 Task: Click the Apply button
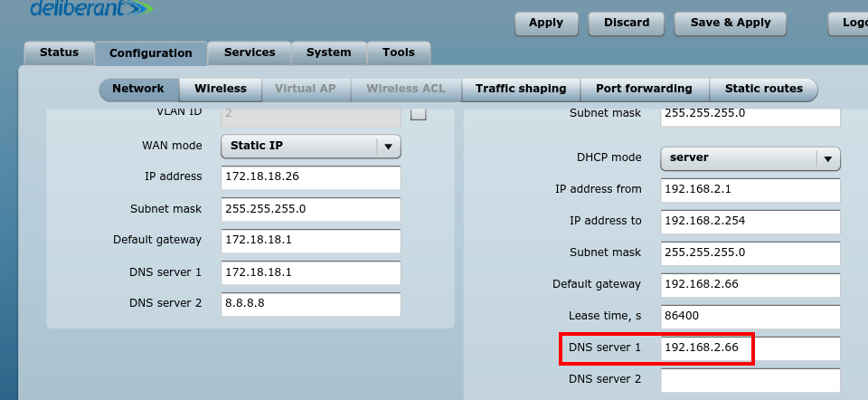pyautogui.click(x=546, y=24)
